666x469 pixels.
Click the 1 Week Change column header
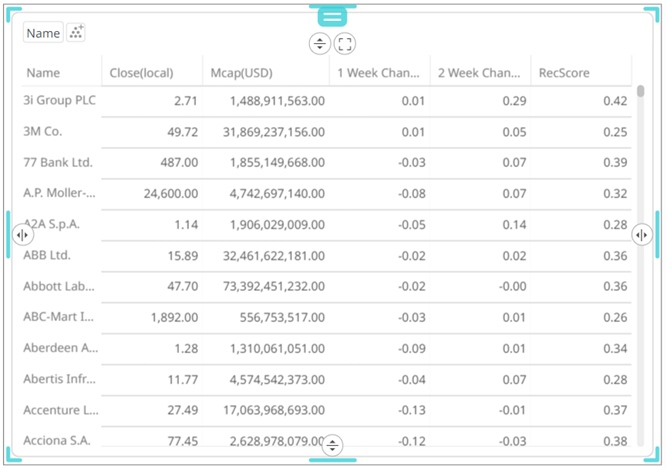[x=379, y=73]
